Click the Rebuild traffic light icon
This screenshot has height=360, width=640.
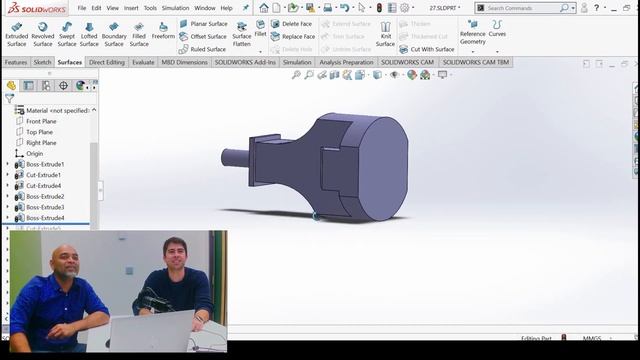pos(379,8)
